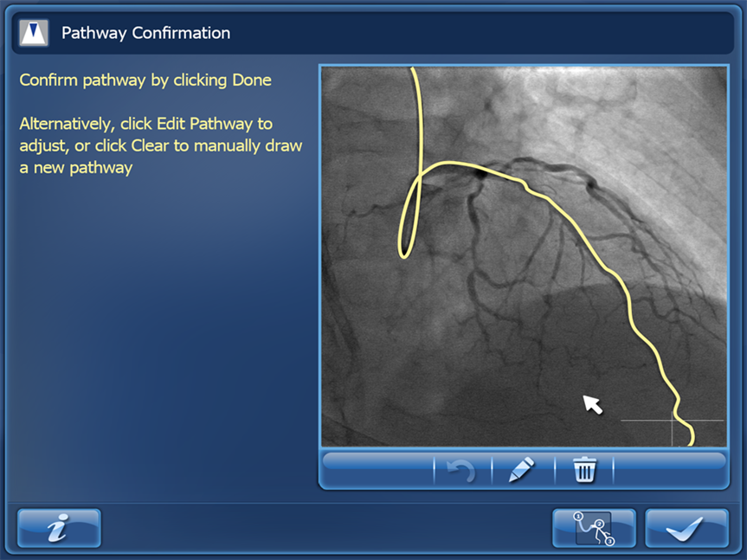Screen dimensions: 747x560
Task: Click the 'Pathway Confirmation' title text
Action: [145, 33]
